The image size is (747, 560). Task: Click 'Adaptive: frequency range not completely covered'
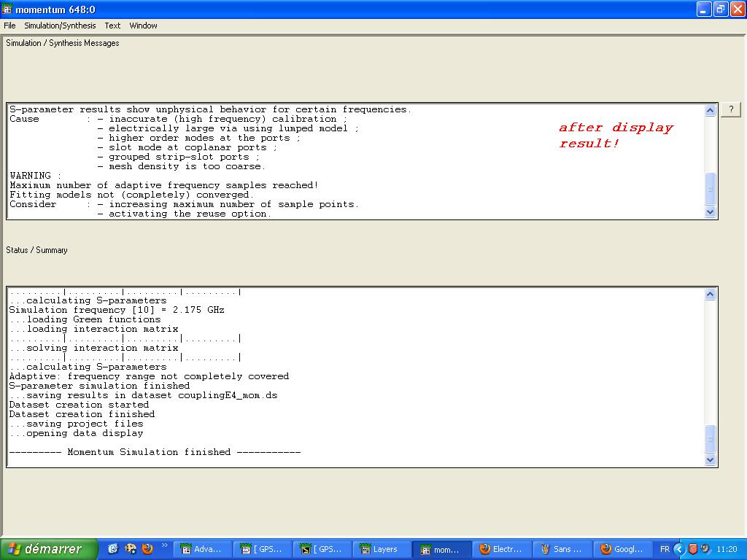coord(149,376)
